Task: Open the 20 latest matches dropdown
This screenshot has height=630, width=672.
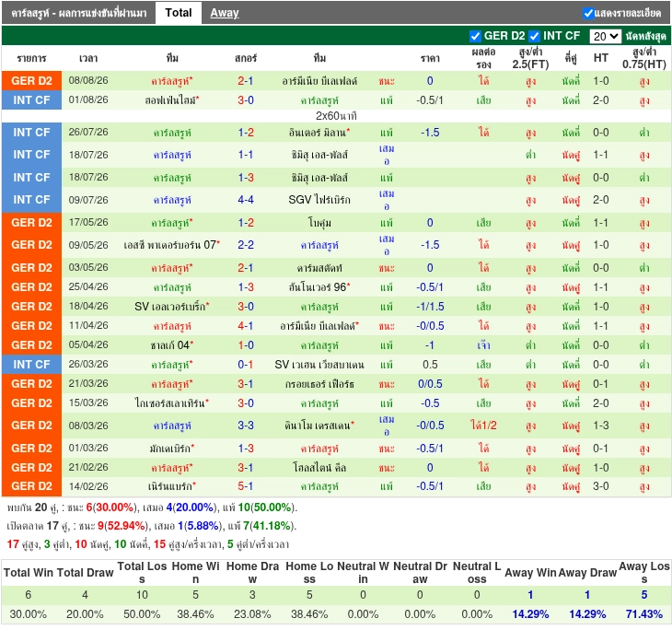Action: click(605, 36)
